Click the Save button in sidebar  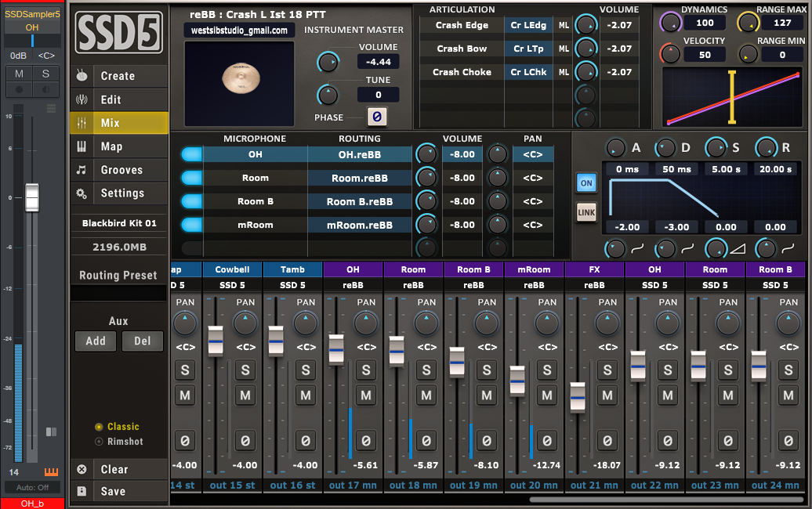(112, 492)
